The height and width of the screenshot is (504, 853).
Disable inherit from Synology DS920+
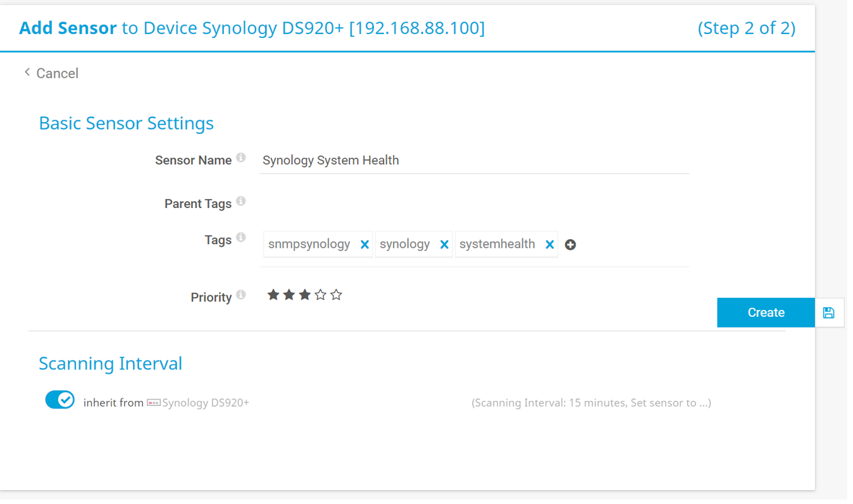point(59,399)
